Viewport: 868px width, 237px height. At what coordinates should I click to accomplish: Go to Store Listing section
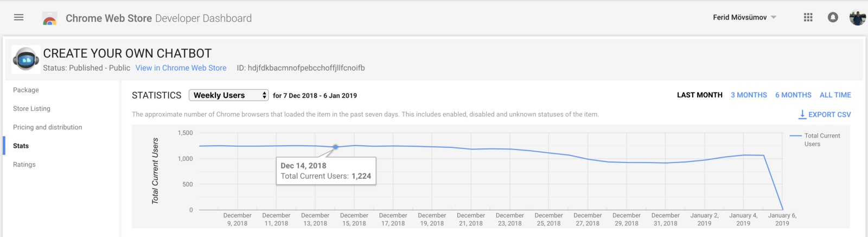point(31,109)
